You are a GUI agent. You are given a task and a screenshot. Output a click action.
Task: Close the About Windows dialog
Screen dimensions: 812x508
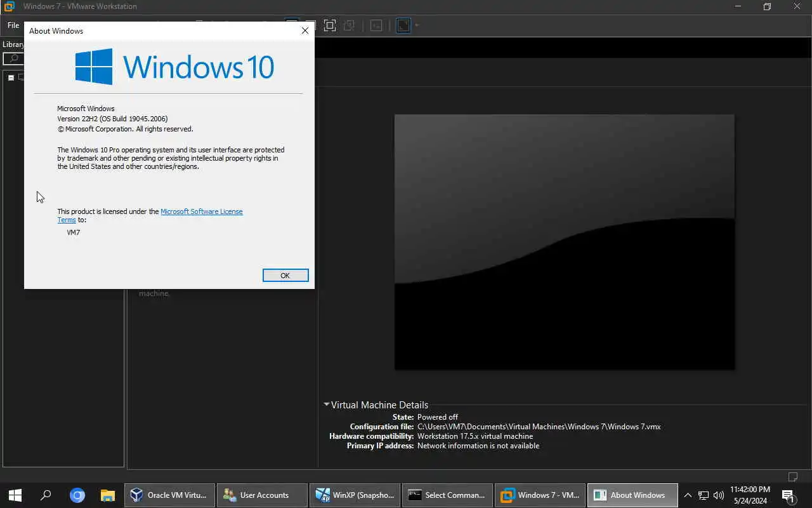click(304, 30)
